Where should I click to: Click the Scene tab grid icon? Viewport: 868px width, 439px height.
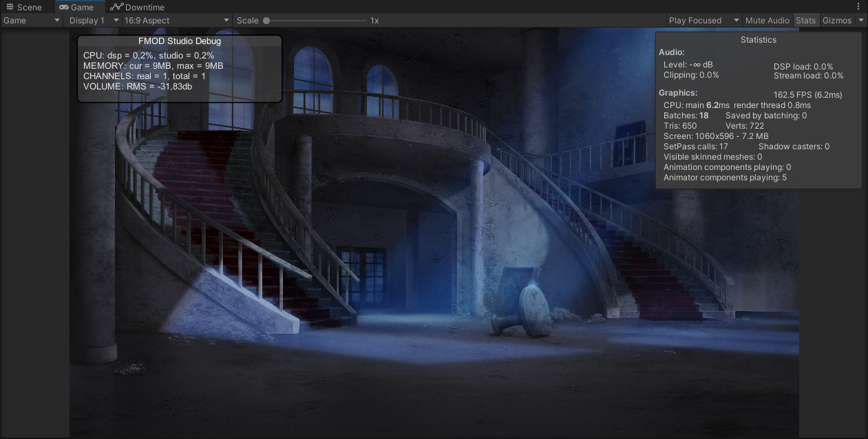pos(10,7)
